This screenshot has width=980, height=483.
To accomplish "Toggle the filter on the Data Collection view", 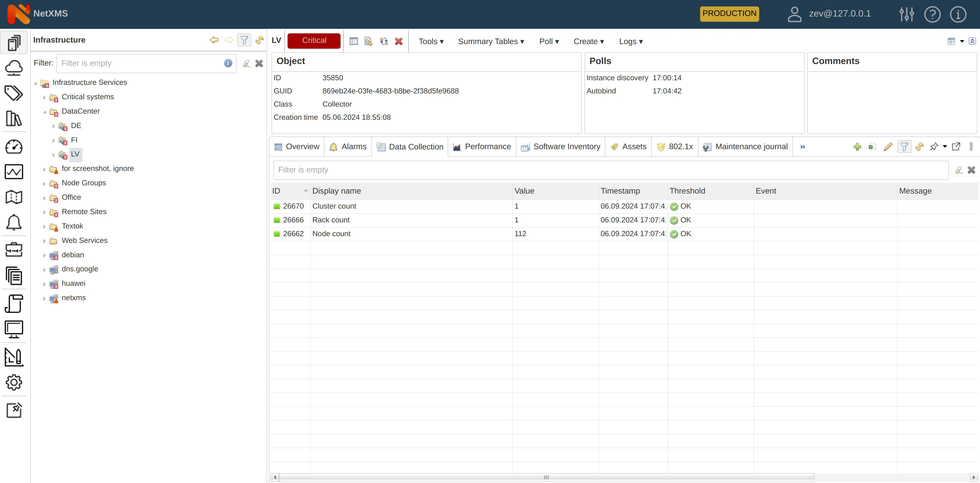I will tap(905, 147).
